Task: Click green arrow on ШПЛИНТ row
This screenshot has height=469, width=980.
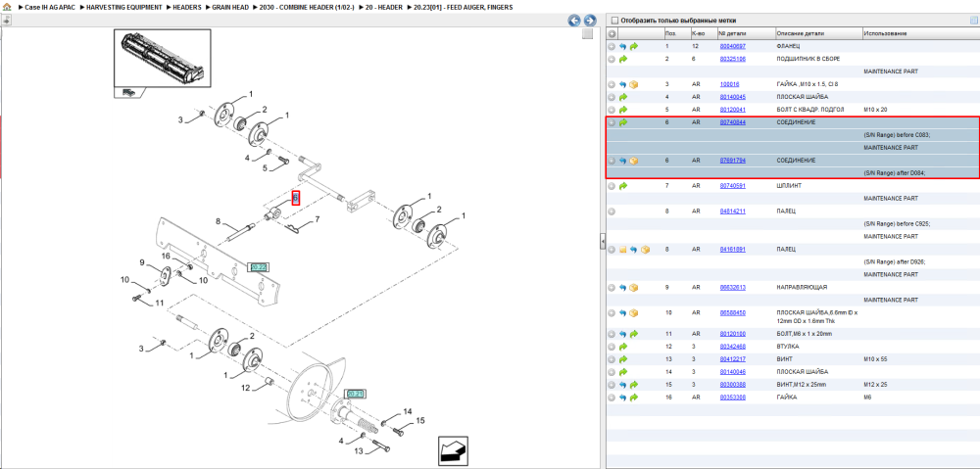Action: click(x=623, y=185)
